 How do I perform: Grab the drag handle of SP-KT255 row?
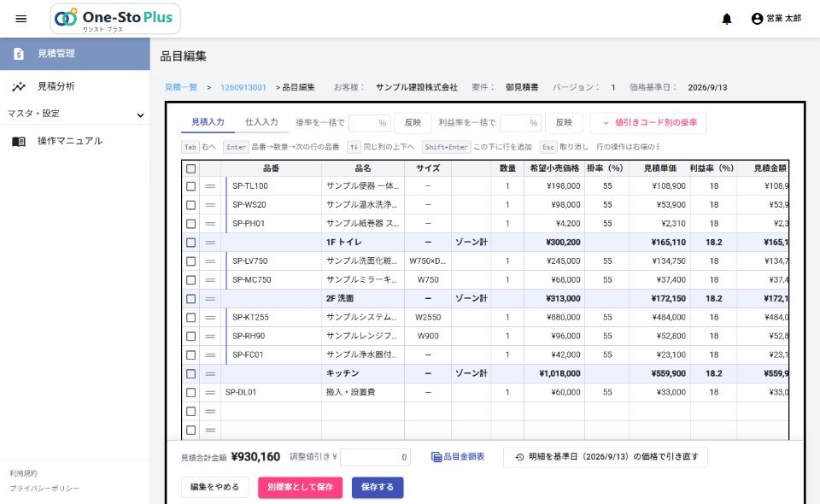pyautogui.click(x=210, y=318)
